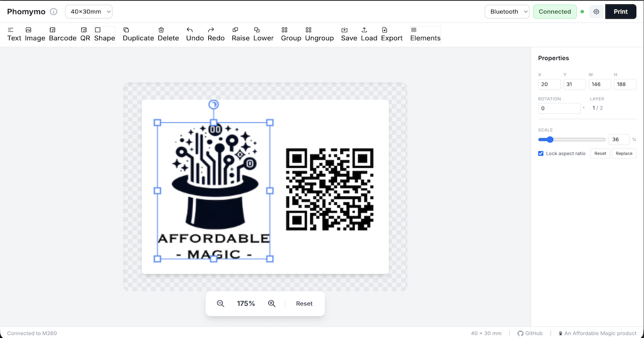Add a Shape element
This screenshot has height=338, width=644.
105,34
